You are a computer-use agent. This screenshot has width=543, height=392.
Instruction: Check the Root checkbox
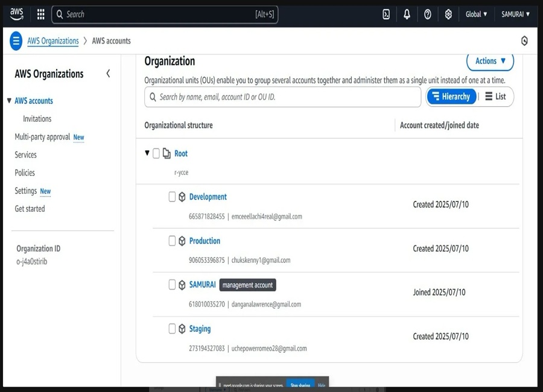tap(156, 153)
